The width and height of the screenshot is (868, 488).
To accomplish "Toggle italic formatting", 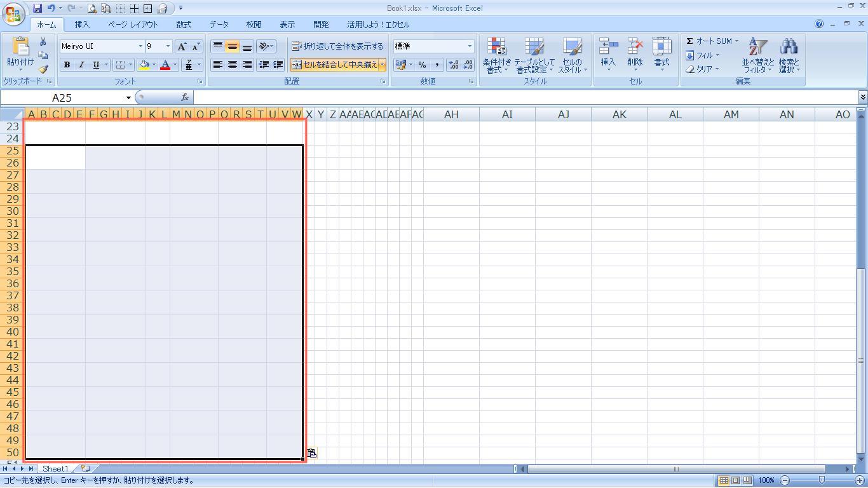I will [x=81, y=65].
